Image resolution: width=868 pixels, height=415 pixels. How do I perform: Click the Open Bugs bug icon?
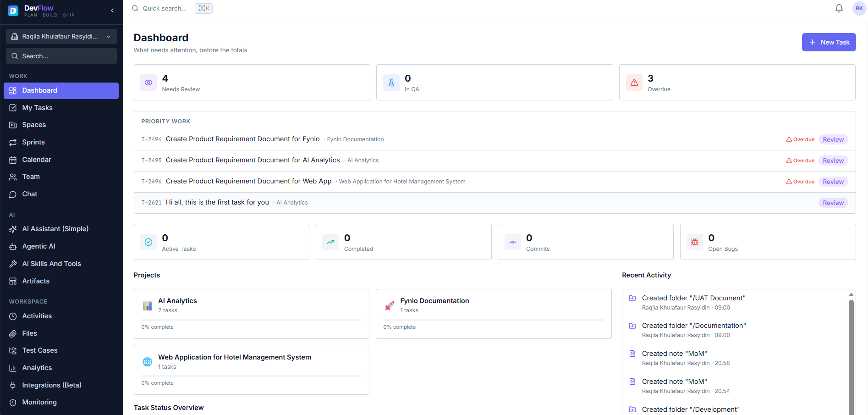[x=695, y=242]
